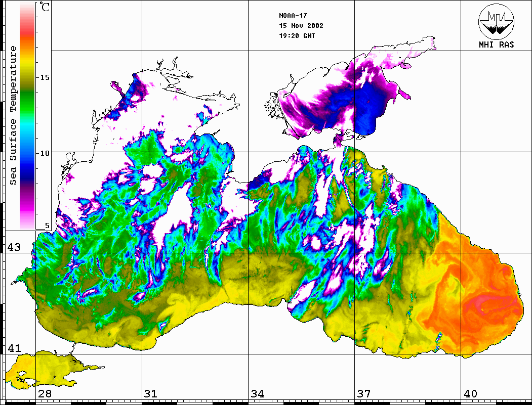532x405 pixels.
Task: Click the MHI RAS logo emblem
Action: coord(496,21)
